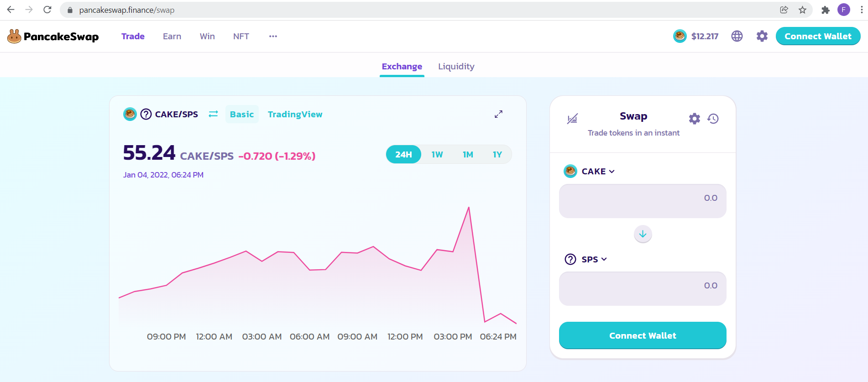Image resolution: width=868 pixels, height=382 pixels.
Task: Click the Swap heading text
Action: [633, 116]
